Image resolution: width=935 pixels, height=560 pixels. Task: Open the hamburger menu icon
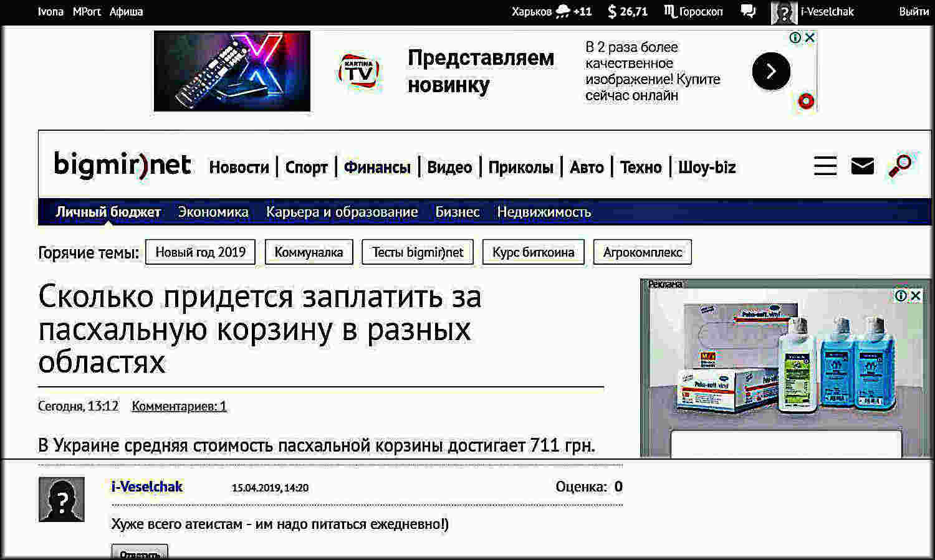(x=825, y=166)
